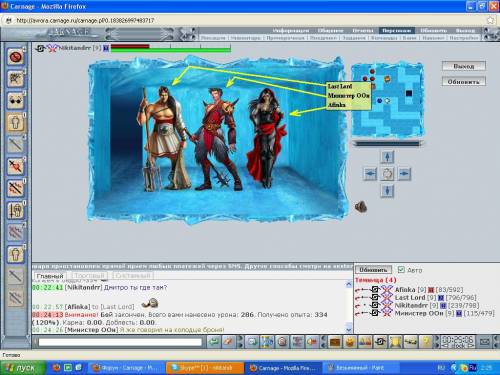The height and width of the screenshot is (375, 500).
Task: Click the yellow question mark help icon
Action: pyautogui.click(x=426, y=342)
